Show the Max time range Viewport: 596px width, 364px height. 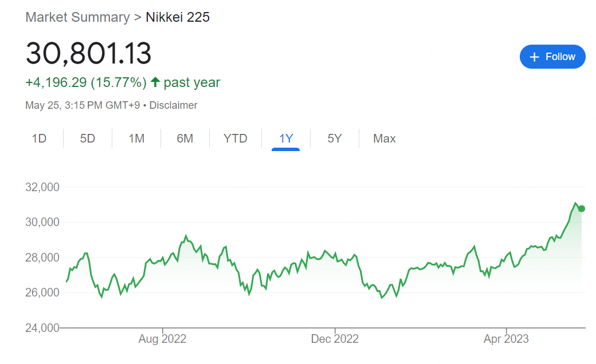384,139
